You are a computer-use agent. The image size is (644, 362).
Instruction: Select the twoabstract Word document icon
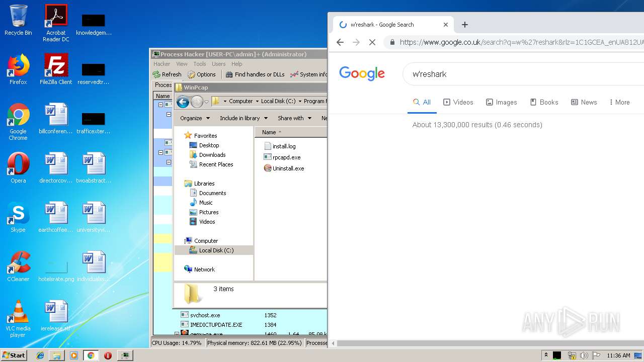click(94, 168)
